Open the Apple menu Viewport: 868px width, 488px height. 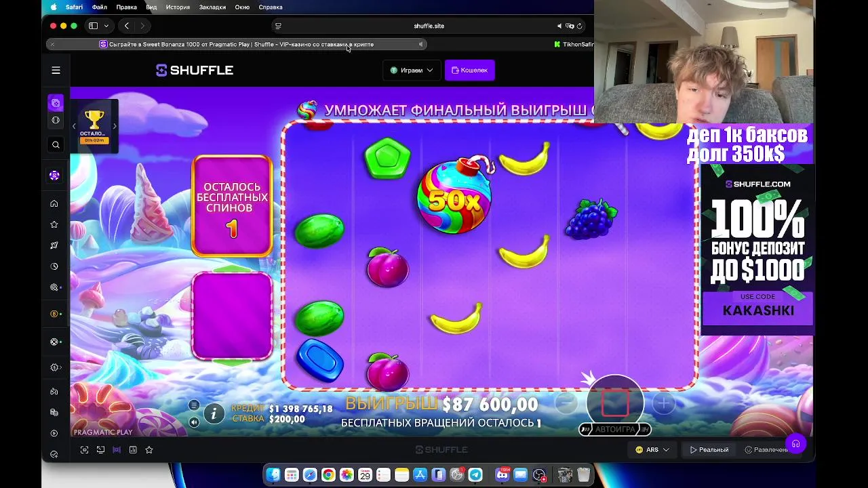[x=54, y=7]
